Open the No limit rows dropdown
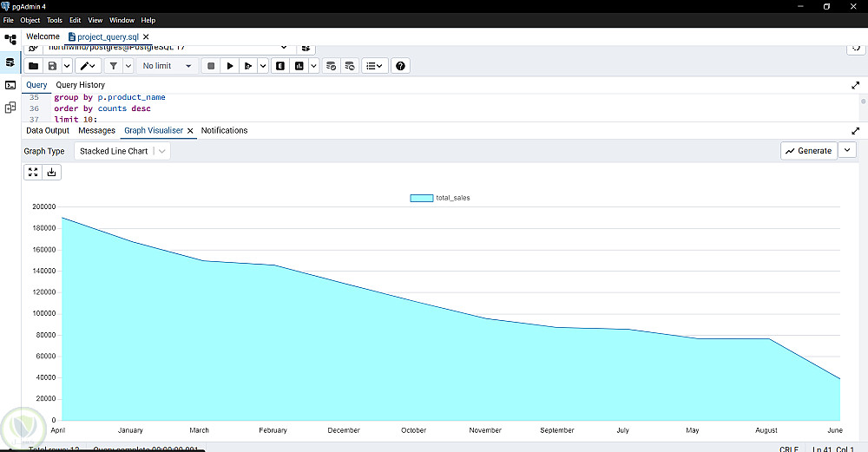Viewport: 868px width, 452px height. [167, 66]
